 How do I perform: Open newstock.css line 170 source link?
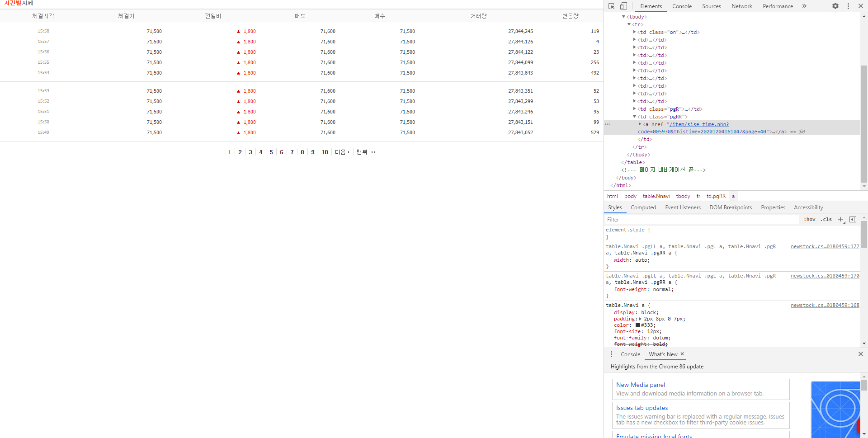[x=825, y=276]
